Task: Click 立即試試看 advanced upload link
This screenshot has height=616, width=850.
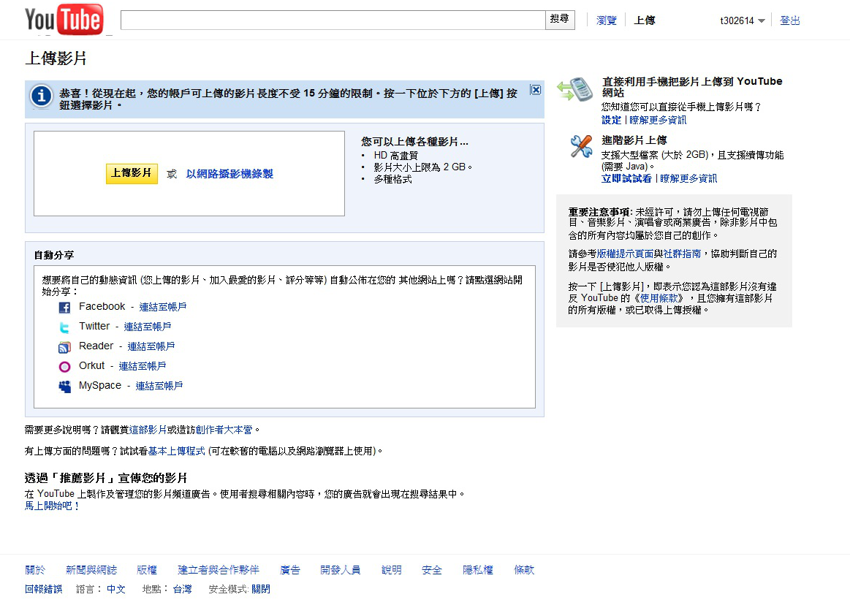Action: pyautogui.click(x=626, y=179)
